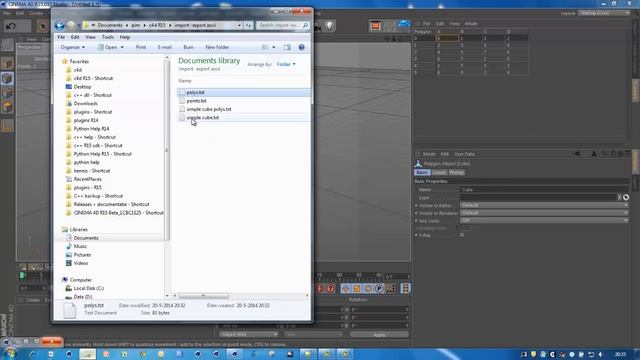Open the Explorer Help menu
640x360 pixels.
point(124,37)
